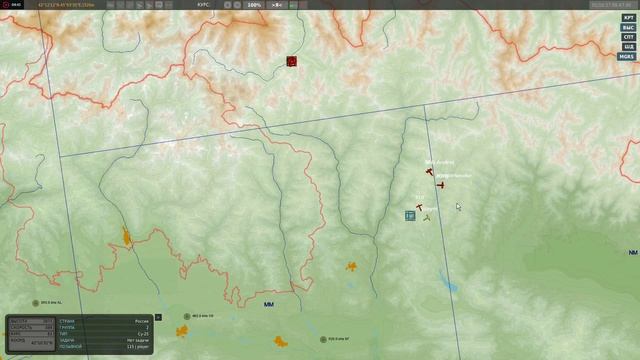
Task: Click the beacon circle marker at the far left bottom
Action: pyautogui.click(x=36, y=303)
